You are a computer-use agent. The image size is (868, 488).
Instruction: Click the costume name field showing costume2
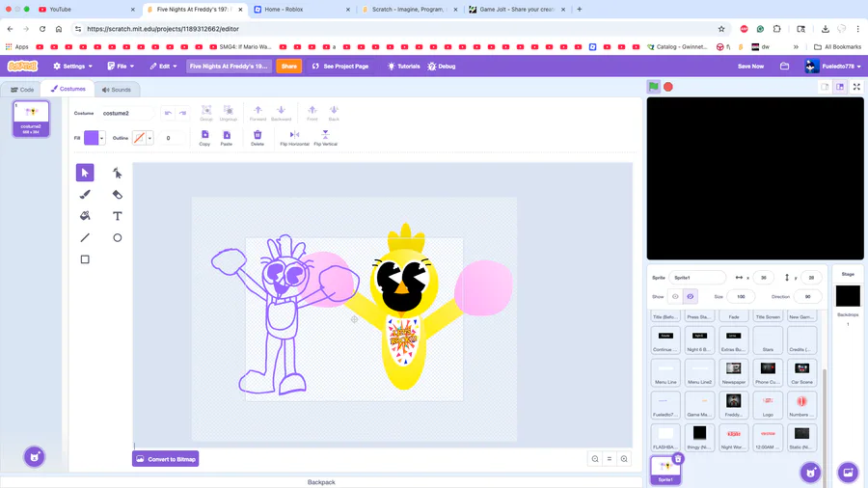coord(127,113)
